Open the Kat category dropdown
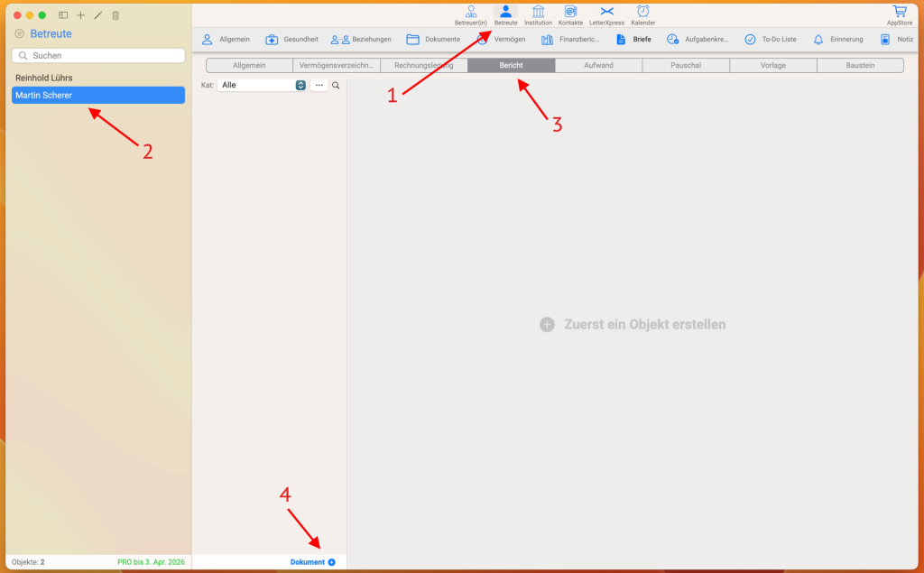Viewport: 924px width, 573px height. pos(262,85)
